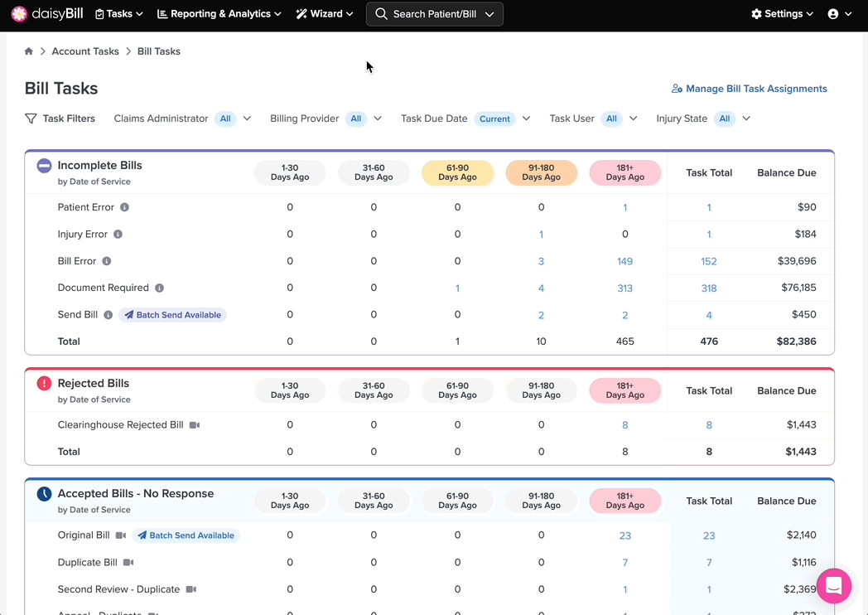Click info icon beside Bill Error
The height and width of the screenshot is (615, 868).
coord(107,261)
